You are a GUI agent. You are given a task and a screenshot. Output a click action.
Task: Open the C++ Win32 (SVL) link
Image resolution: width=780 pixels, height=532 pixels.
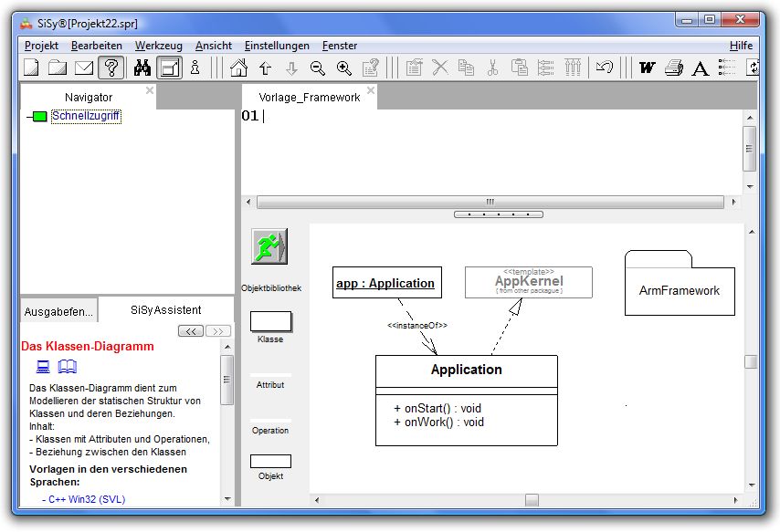click(x=87, y=499)
